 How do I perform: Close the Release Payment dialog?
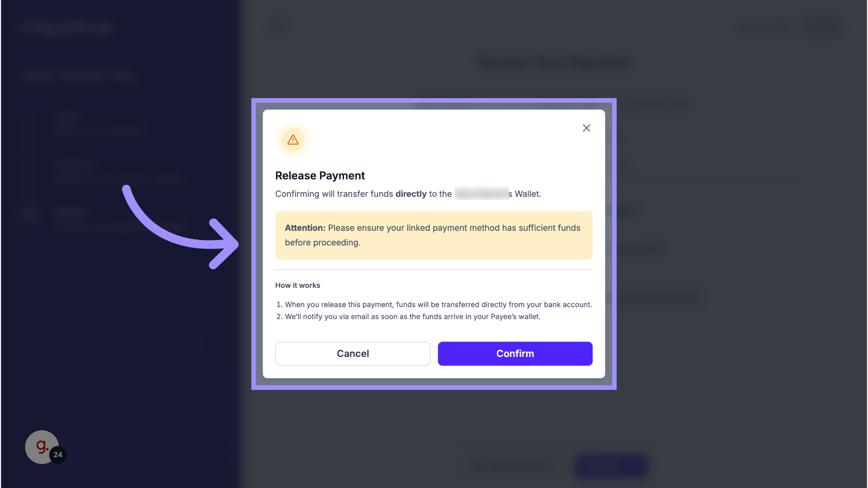click(586, 128)
